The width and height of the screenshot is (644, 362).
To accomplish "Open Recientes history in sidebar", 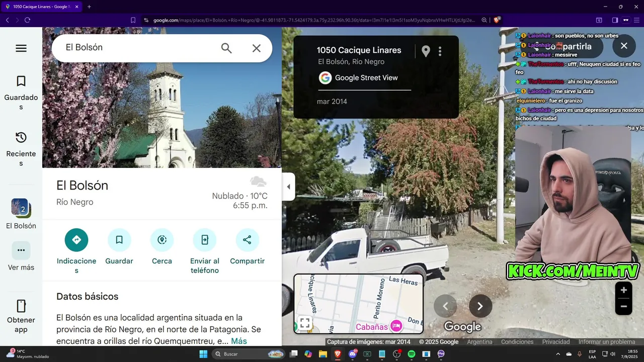I will click(x=21, y=149).
